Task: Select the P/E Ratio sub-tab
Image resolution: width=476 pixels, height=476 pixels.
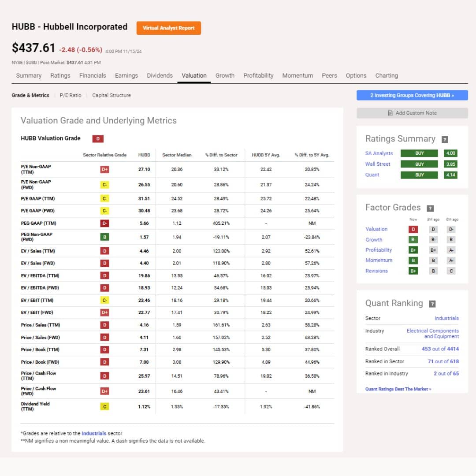Action: point(71,95)
